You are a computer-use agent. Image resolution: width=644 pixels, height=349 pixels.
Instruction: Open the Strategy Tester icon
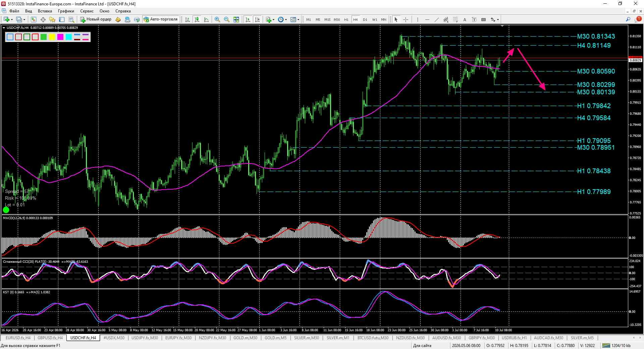click(x=71, y=19)
